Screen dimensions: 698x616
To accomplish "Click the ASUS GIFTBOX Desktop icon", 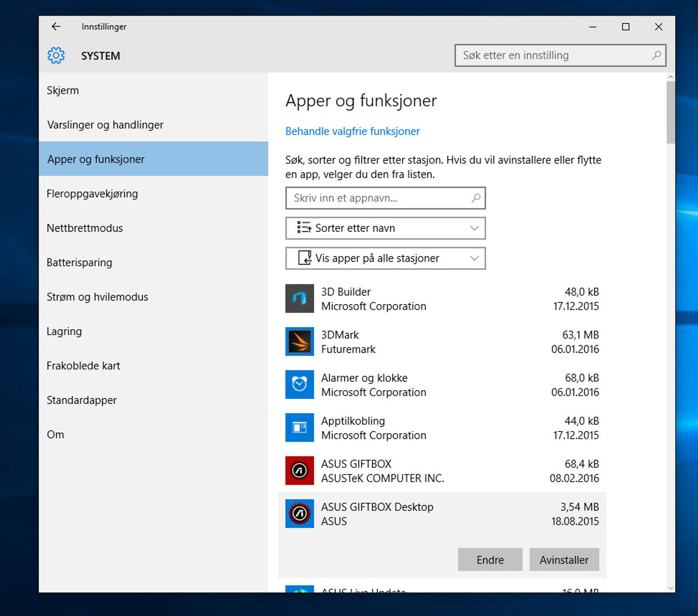I will [299, 513].
